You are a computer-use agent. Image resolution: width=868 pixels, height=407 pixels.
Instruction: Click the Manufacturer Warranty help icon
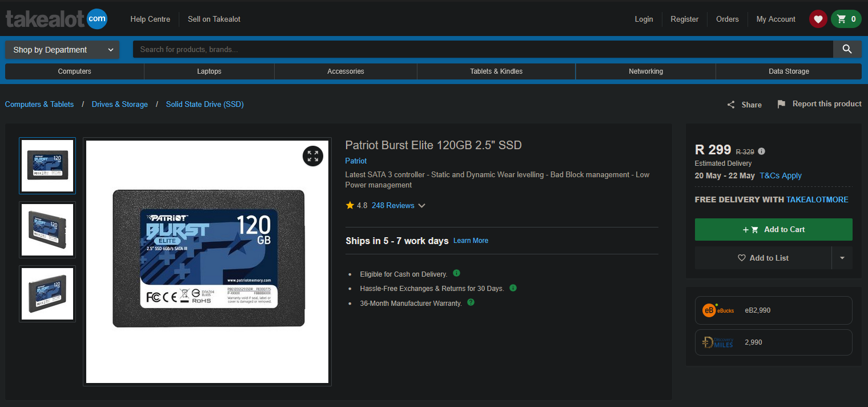point(471,302)
